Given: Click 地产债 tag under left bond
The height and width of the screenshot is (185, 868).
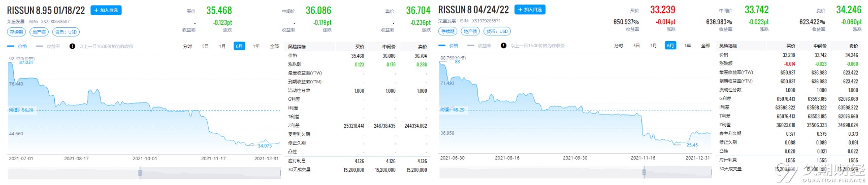Looking at the screenshot, I should (39, 32).
